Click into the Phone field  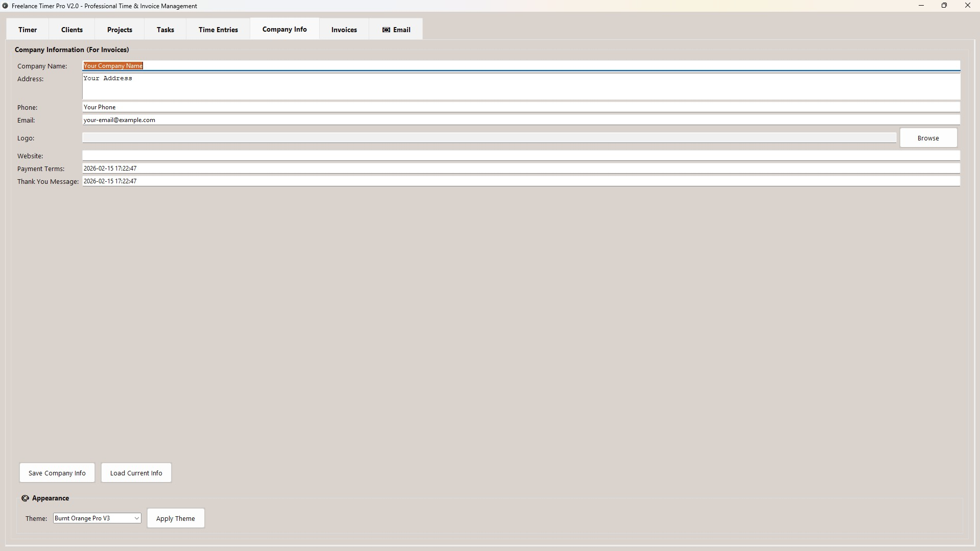tap(521, 107)
